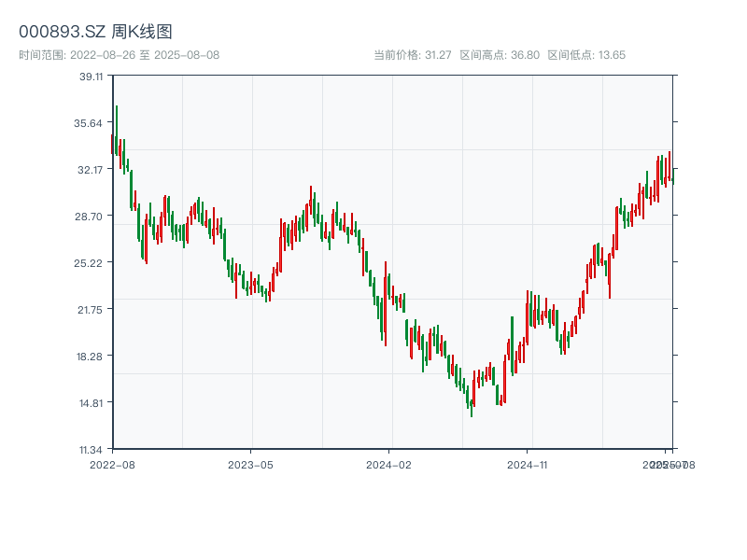747x560 pixels.
Task: Select the 当前价格 31.27 label
Action: coord(412,55)
